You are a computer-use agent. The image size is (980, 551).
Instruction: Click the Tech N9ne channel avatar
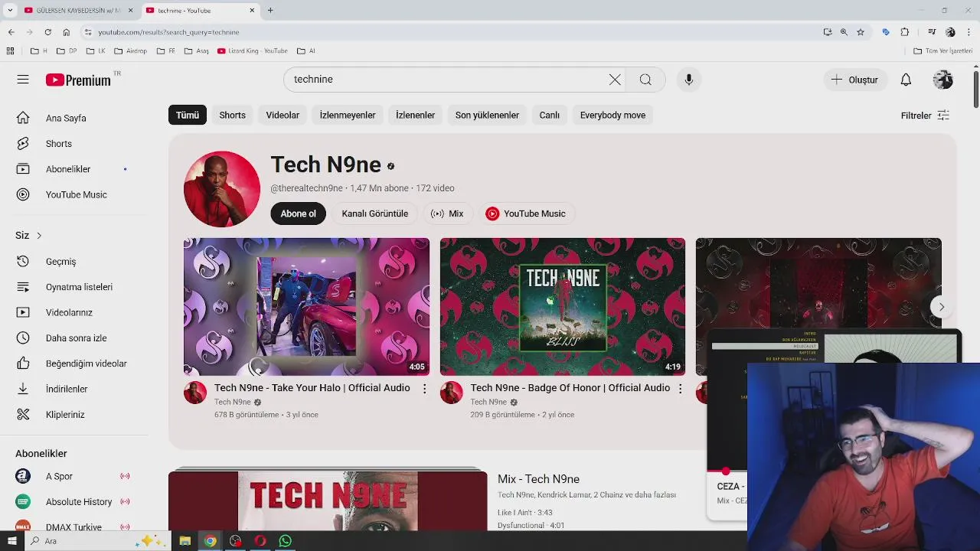[x=222, y=189]
